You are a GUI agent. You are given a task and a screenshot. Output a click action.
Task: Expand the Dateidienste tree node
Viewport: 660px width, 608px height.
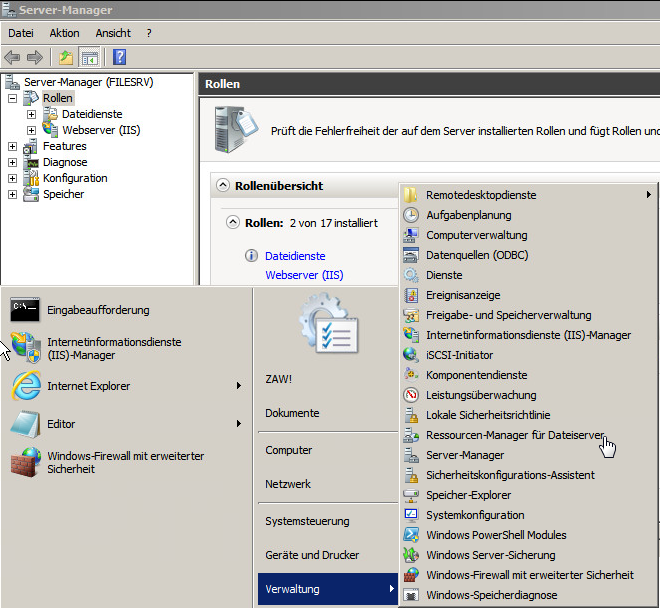tap(31, 114)
